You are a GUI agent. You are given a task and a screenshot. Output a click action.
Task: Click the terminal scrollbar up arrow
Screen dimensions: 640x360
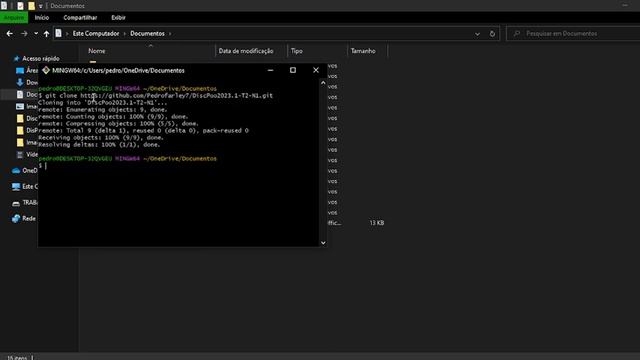(x=323, y=83)
